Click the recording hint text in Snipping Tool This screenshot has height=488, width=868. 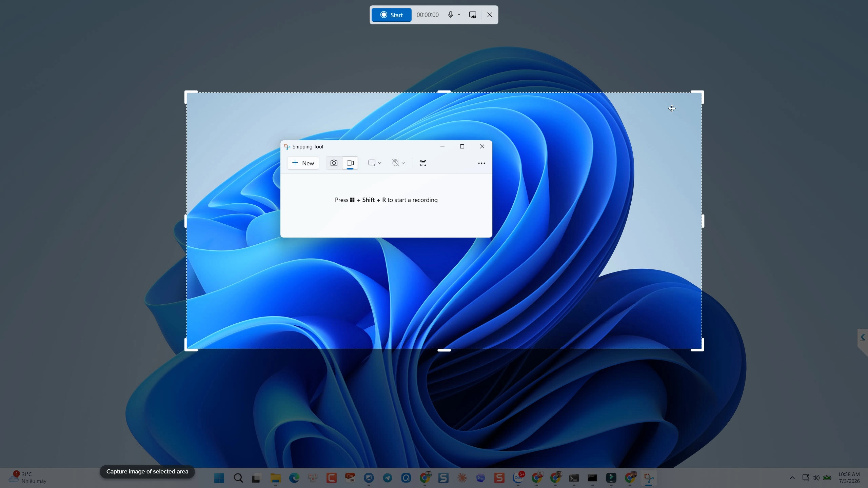[x=386, y=200]
